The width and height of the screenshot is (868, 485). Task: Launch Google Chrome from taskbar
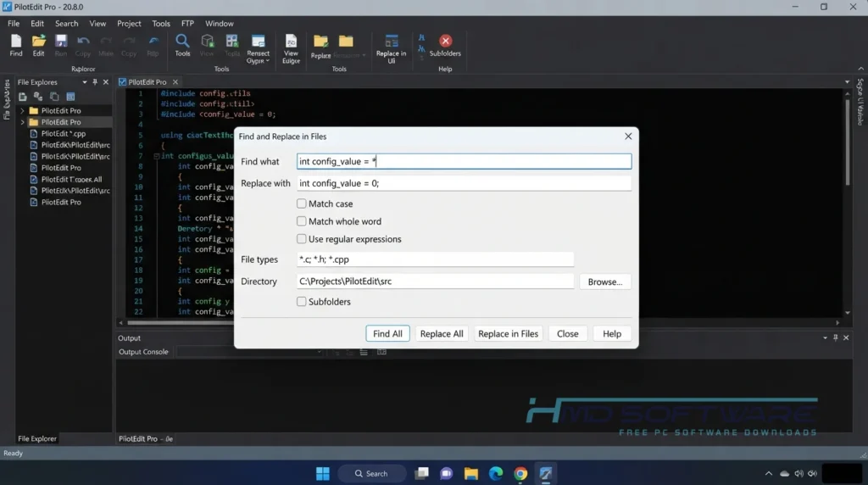click(520, 473)
